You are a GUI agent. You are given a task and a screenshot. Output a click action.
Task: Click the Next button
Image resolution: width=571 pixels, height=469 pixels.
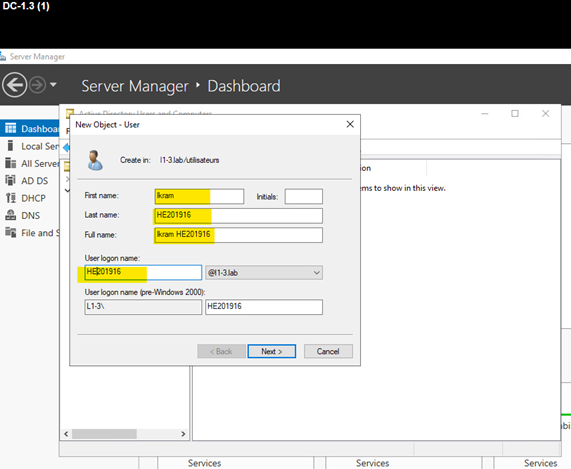click(272, 351)
